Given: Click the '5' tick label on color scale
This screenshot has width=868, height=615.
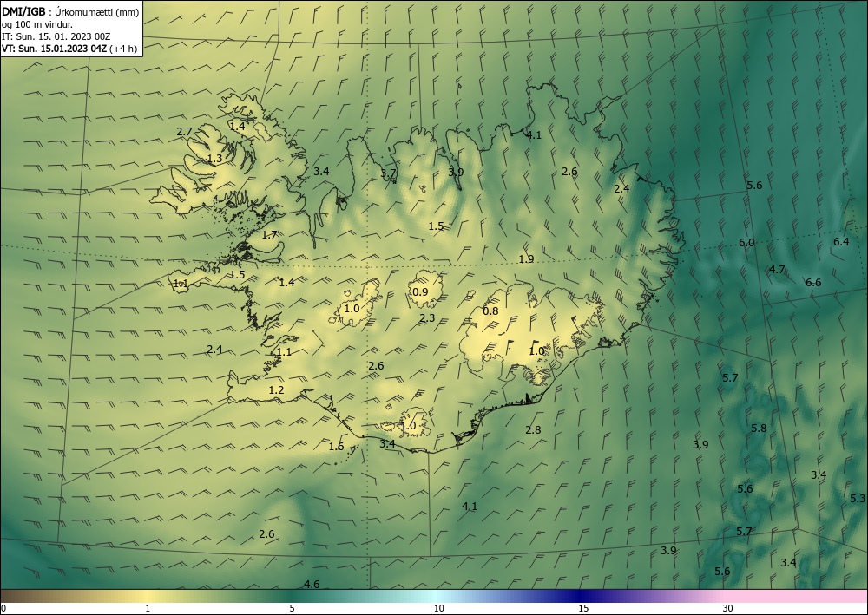Looking at the screenshot, I should [x=292, y=608].
